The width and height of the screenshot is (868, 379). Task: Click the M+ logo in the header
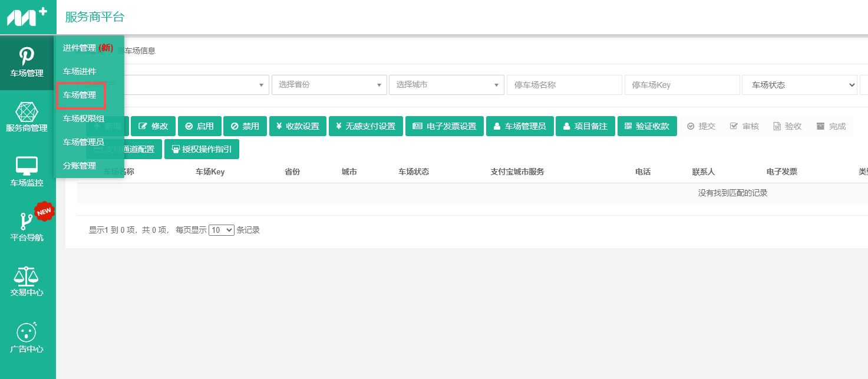tap(27, 17)
